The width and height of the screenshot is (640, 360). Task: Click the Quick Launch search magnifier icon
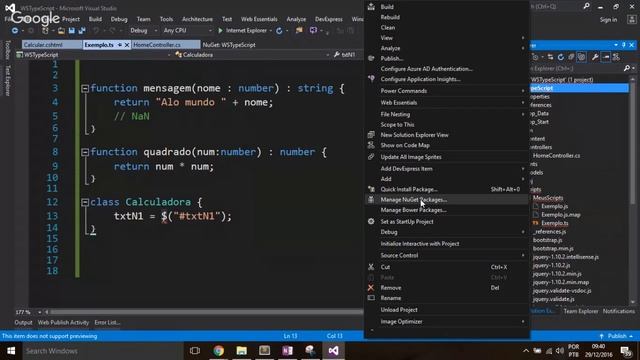[587, 7]
